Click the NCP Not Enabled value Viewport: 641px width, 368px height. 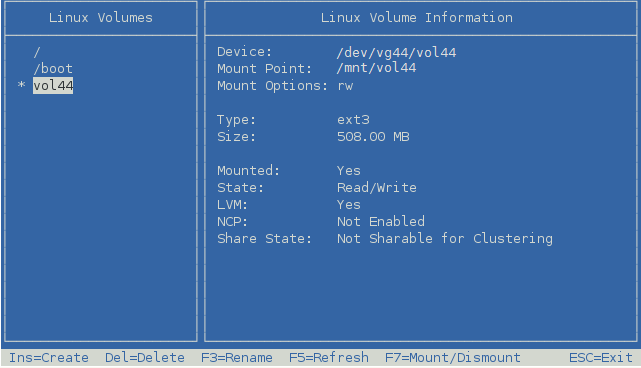coord(381,222)
